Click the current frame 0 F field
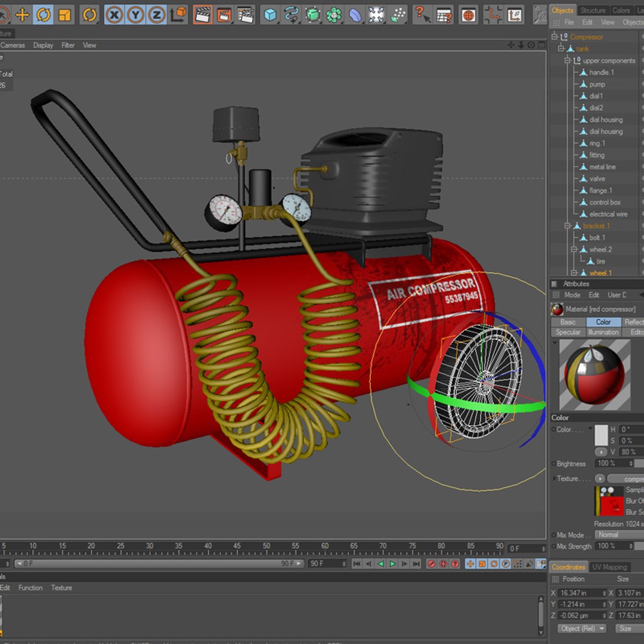 tap(527, 549)
